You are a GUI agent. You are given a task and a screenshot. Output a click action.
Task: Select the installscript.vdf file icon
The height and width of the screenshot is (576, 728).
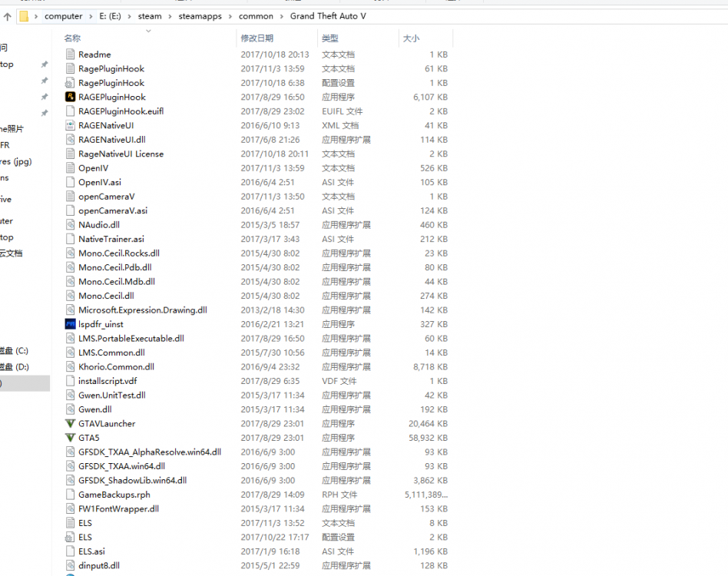pos(70,381)
